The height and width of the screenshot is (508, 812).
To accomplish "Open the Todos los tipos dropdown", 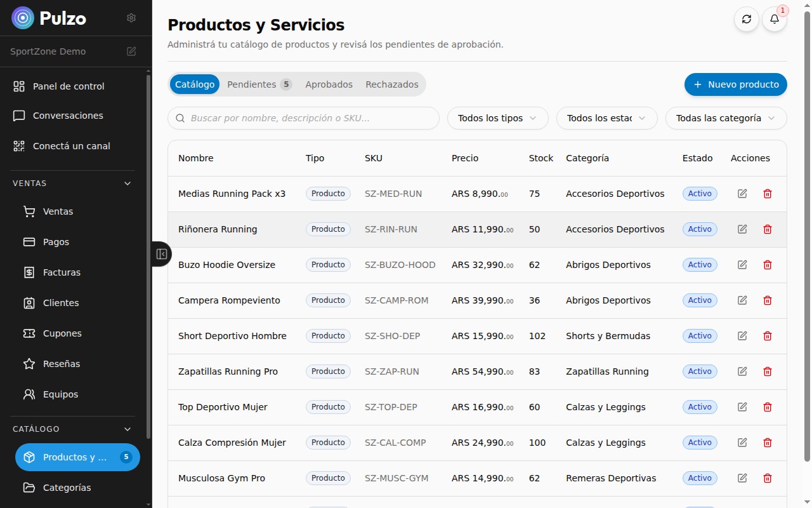I will tap(497, 118).
